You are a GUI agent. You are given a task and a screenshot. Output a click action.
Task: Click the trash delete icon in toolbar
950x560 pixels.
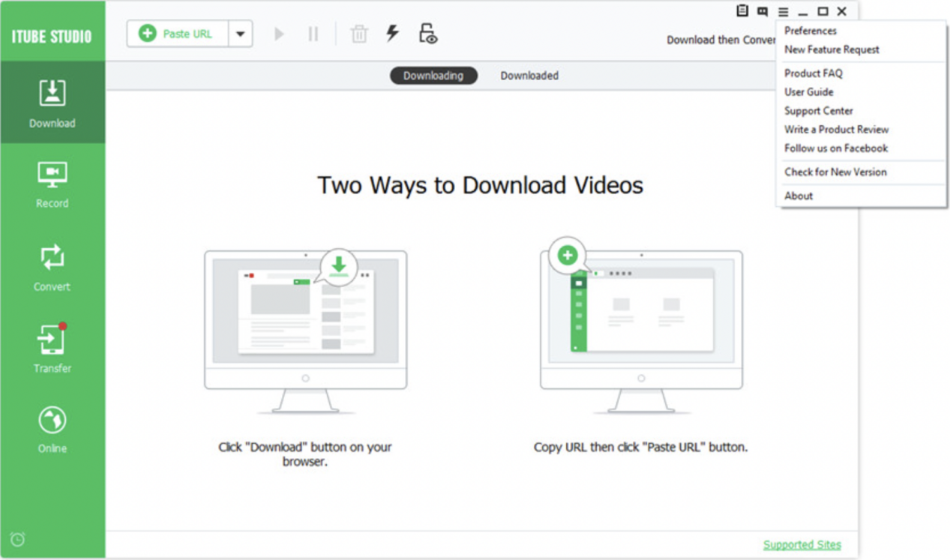click(x=359, y=34)
